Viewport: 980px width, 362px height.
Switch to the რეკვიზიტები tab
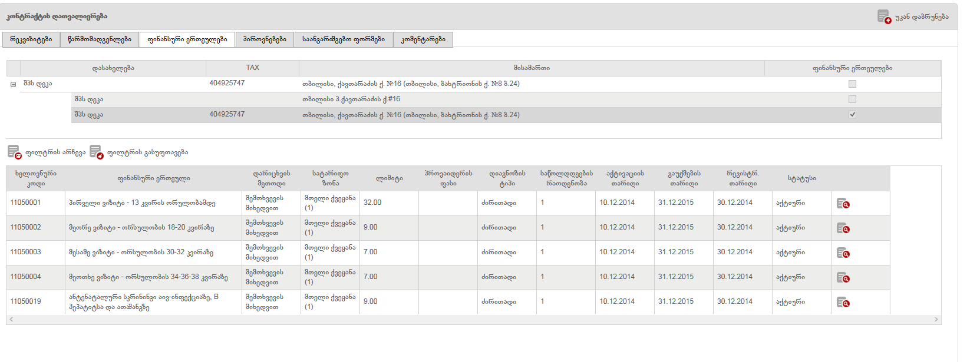(x=31, y=39)
